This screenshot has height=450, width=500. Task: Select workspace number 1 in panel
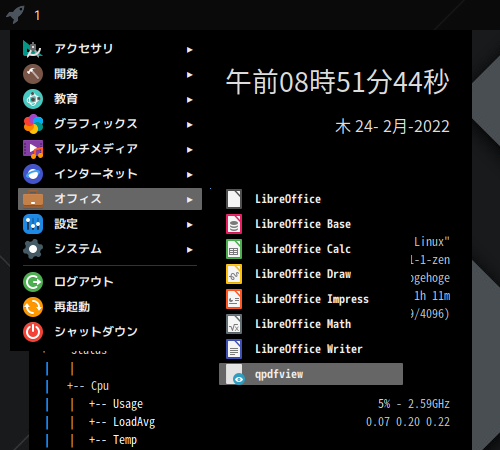(x=37, y=15)
